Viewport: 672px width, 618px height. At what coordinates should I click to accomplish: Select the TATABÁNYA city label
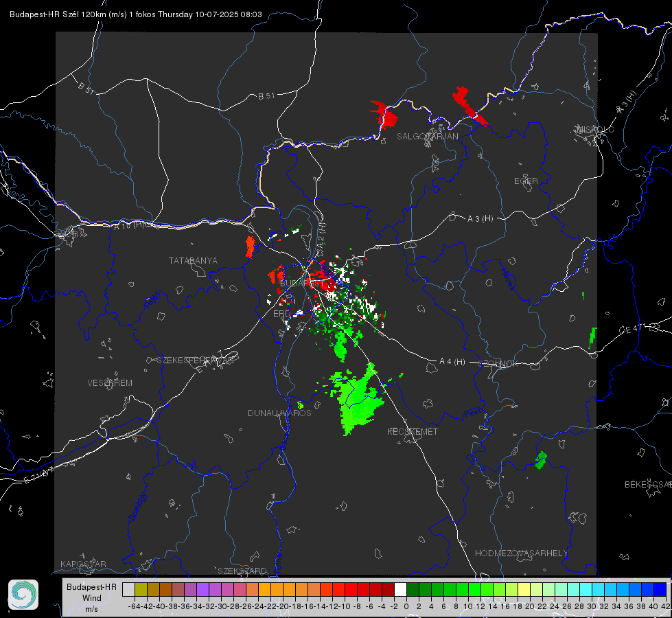193,260
